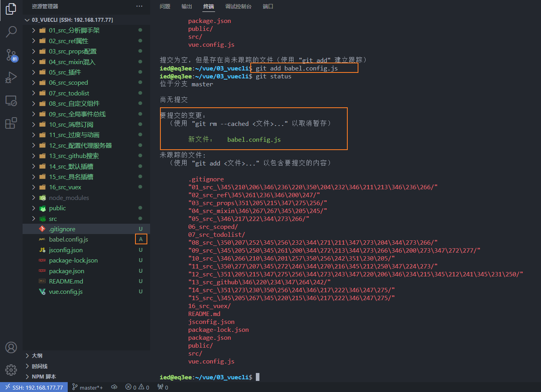Open the .gitignore file

pyautogui.click(x=86, y=229)
